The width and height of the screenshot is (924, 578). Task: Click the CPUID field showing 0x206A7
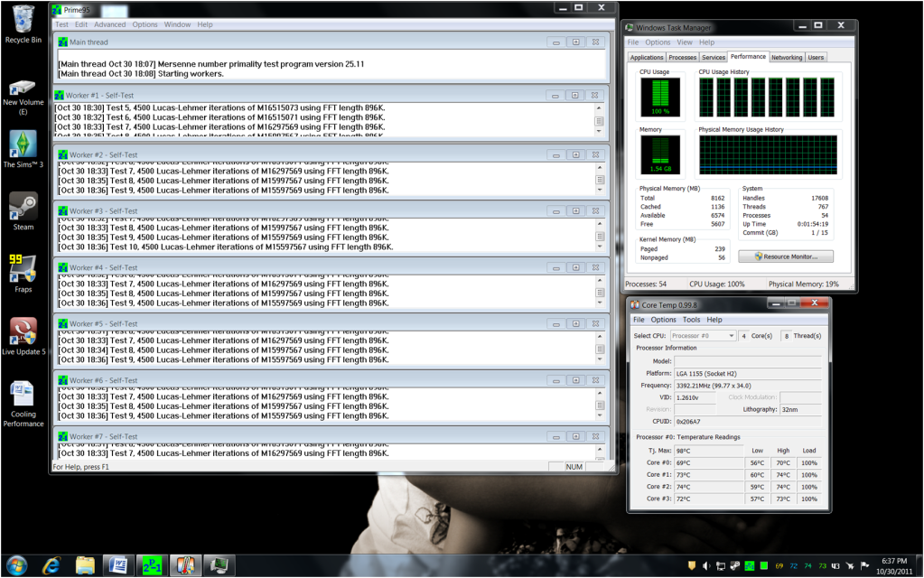click(747, 422)
